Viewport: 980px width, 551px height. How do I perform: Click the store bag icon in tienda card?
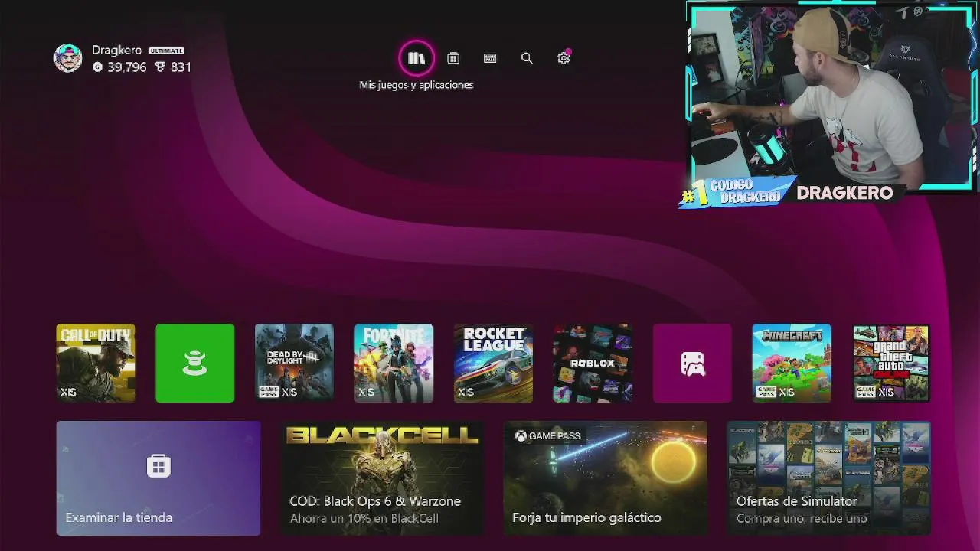[x=158, y=465]
